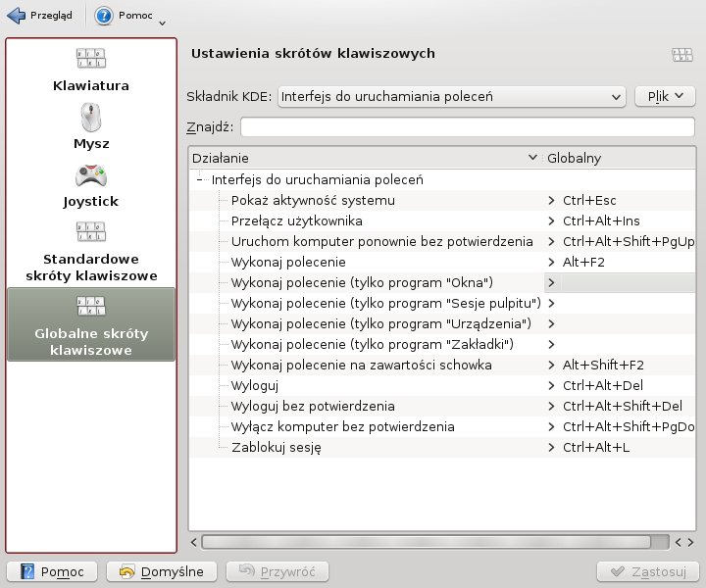Click into the Znajdź search field
Viewport: 706px width, 588px height.
[468, 126]
